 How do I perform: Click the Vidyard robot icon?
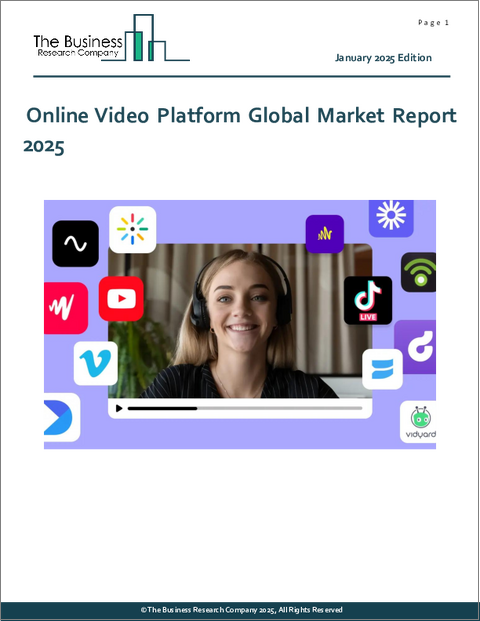(418, 422)
